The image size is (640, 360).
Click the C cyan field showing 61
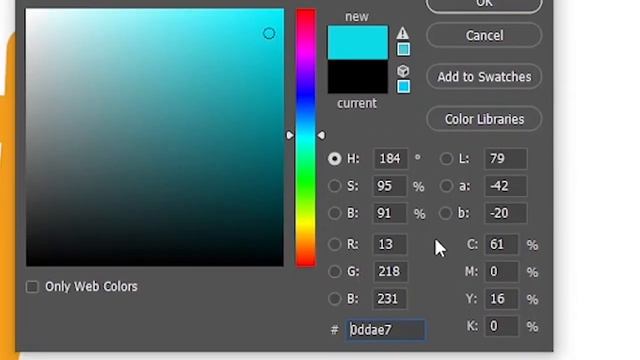pyautogui.click(x=502, y=244)
